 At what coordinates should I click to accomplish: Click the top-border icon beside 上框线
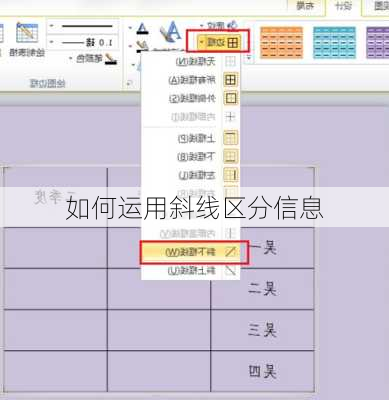coord(230,138)
